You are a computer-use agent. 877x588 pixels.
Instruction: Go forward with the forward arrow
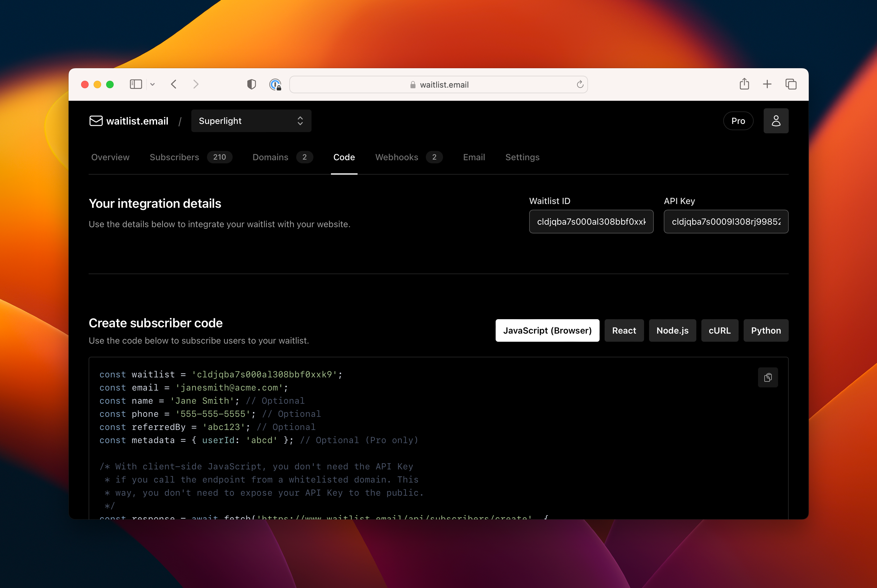pyautogui.click(x=196, y=84)
